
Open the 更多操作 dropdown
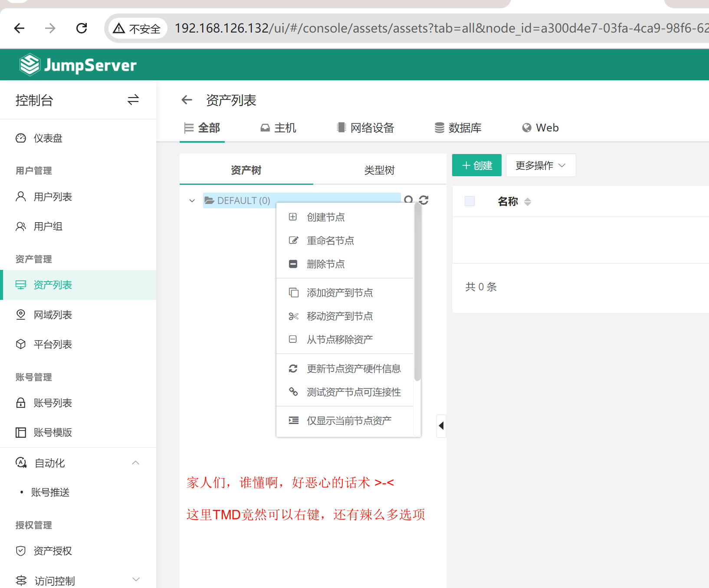click(541, 165)
